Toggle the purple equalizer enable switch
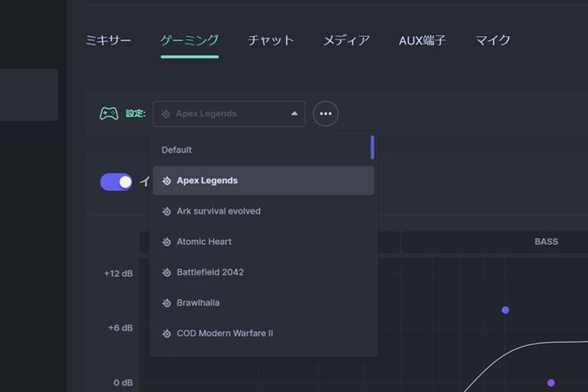588x392 pixels. coord(116,182)
